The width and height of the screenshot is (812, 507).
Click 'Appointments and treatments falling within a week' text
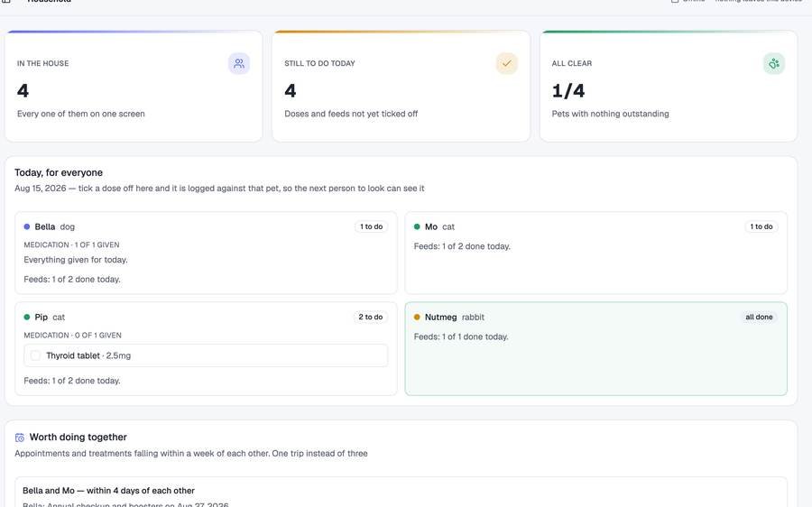(191, 454)
